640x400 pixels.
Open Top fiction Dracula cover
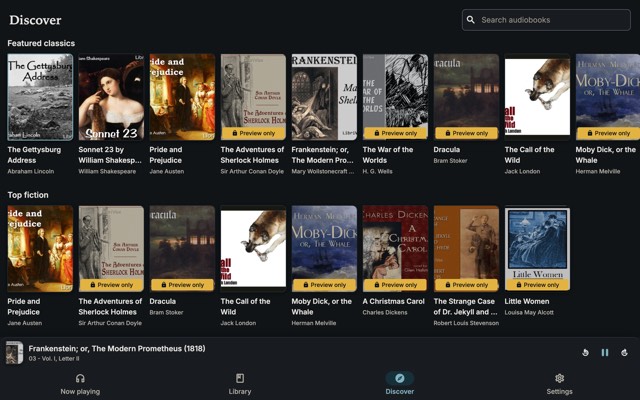[x=182, y=249]
